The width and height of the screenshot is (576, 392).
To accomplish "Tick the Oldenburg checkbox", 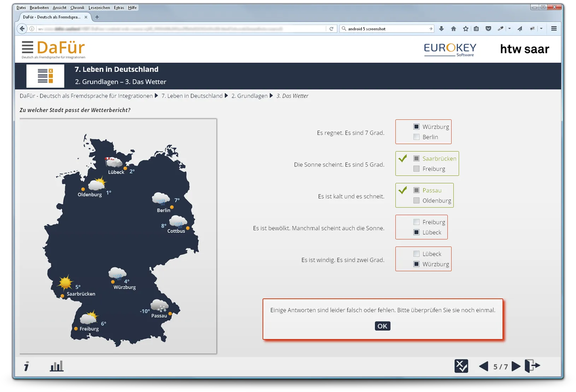I will click(417, 201).
